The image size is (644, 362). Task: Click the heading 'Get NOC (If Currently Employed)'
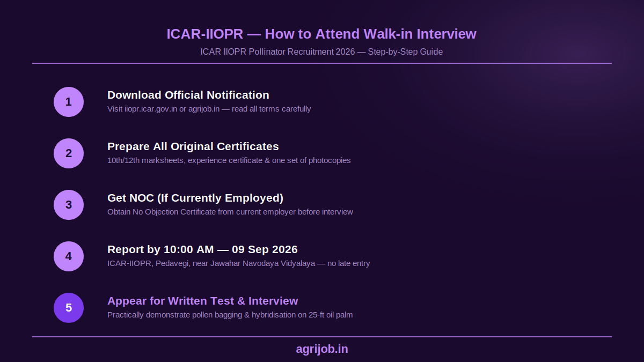(195, 198)
